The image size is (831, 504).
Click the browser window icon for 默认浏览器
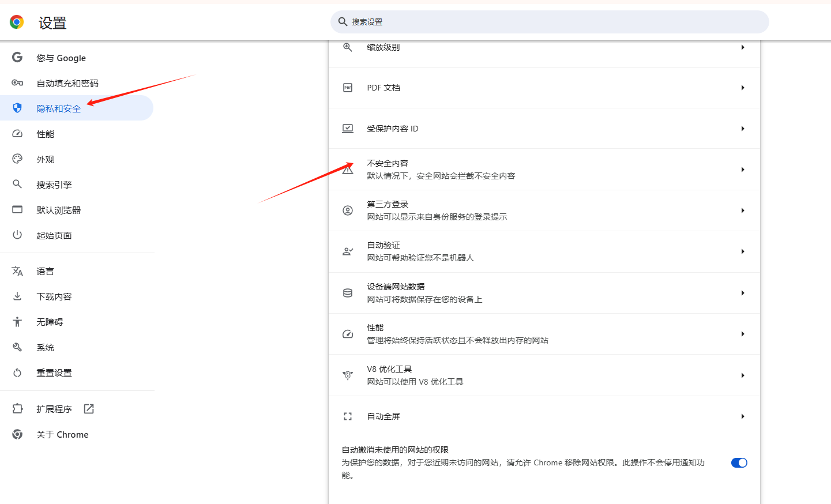[x=17, y=209]
